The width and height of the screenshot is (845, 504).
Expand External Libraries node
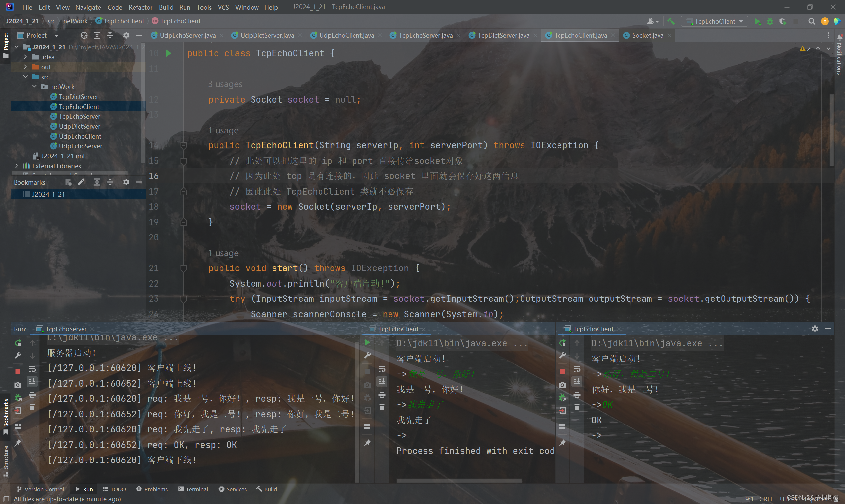pyautogui.click(x=16, y=166)
